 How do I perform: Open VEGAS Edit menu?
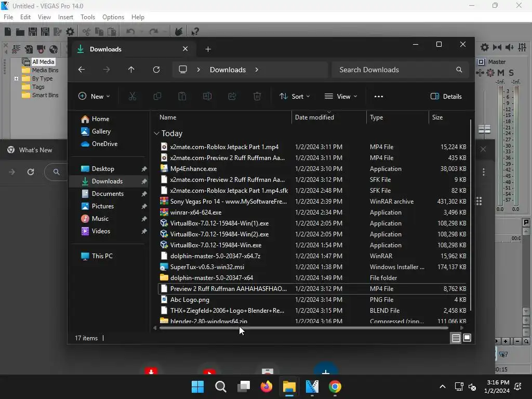(25, 17)
